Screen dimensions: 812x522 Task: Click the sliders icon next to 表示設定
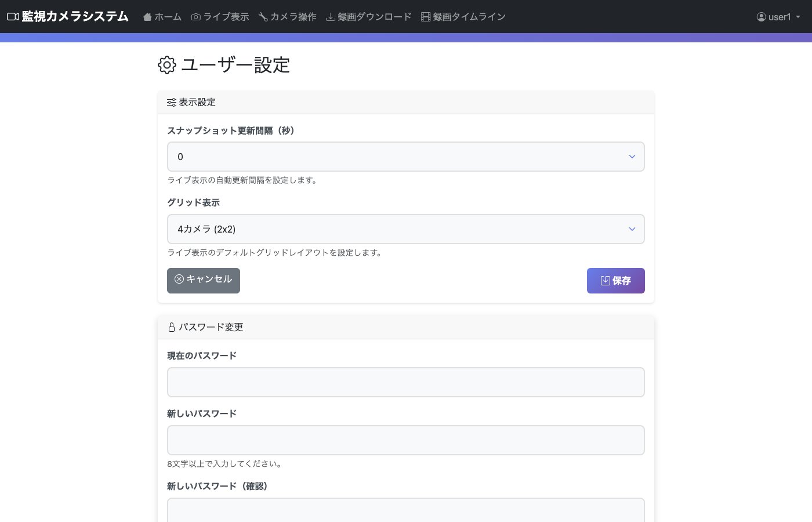pos(172,102)
